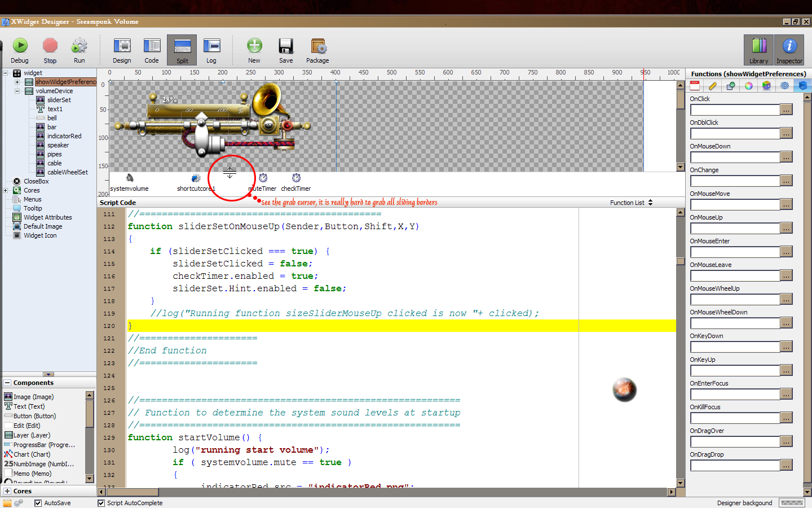The image size is (812, 508).
Task: Run the widget with Run button
Action: click(80, 50)
